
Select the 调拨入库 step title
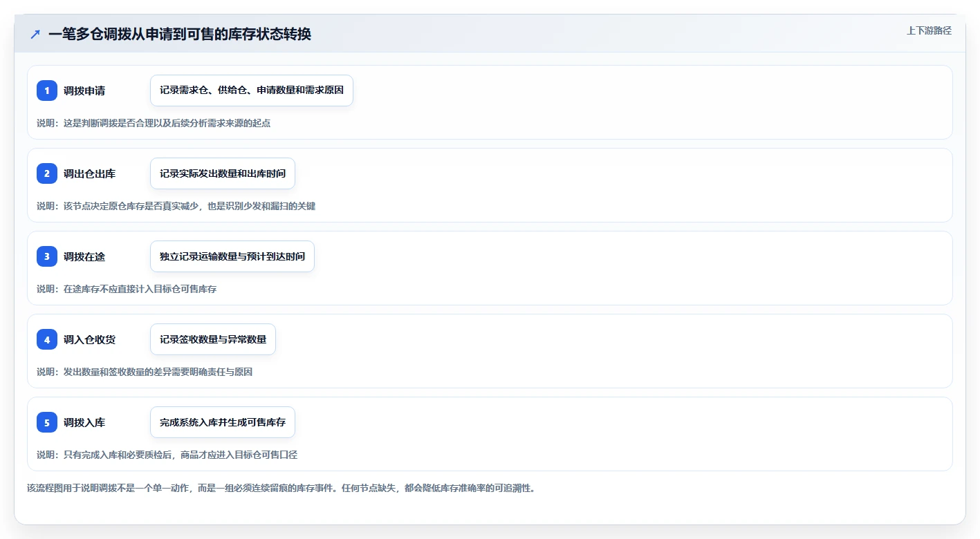[84, 422]
